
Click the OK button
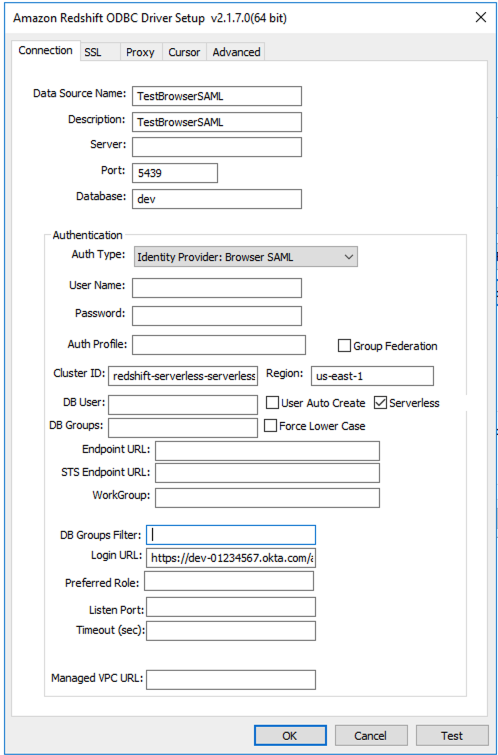point(290,736)
